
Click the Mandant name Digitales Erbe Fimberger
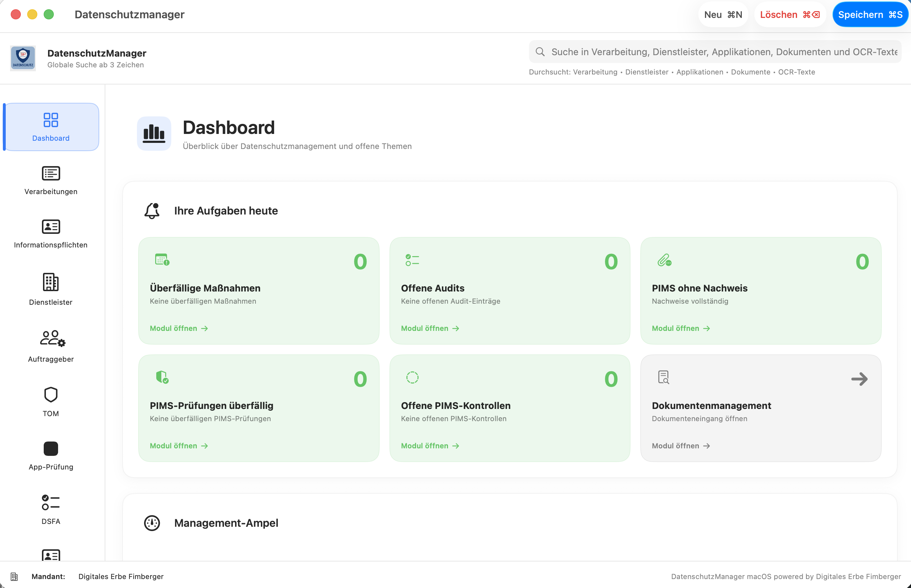click(x=121, y=577)
